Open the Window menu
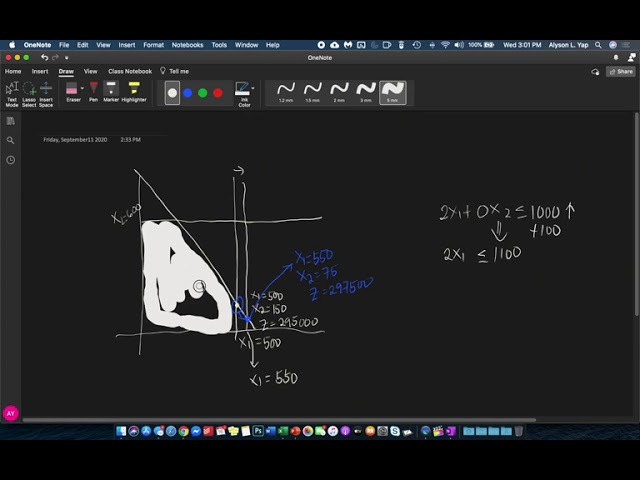This screenshot has width=640, height=480. 247,45
